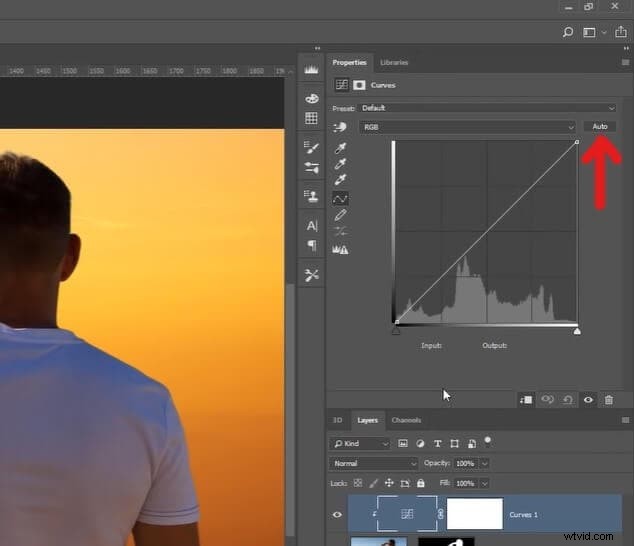
Task: Toggle adjustment visibility in Properties panel
Action: 588,400
